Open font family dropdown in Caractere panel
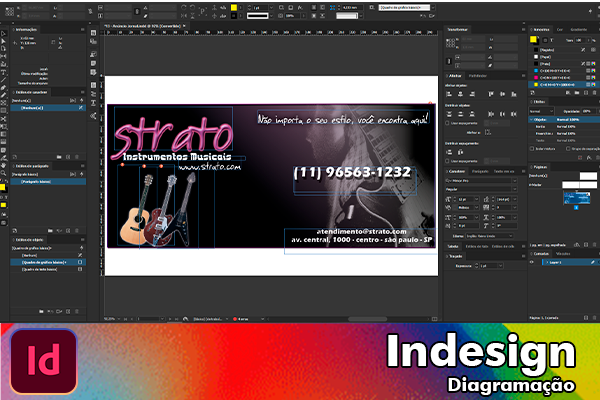This screenshot has width=600, height=400. 514,181
